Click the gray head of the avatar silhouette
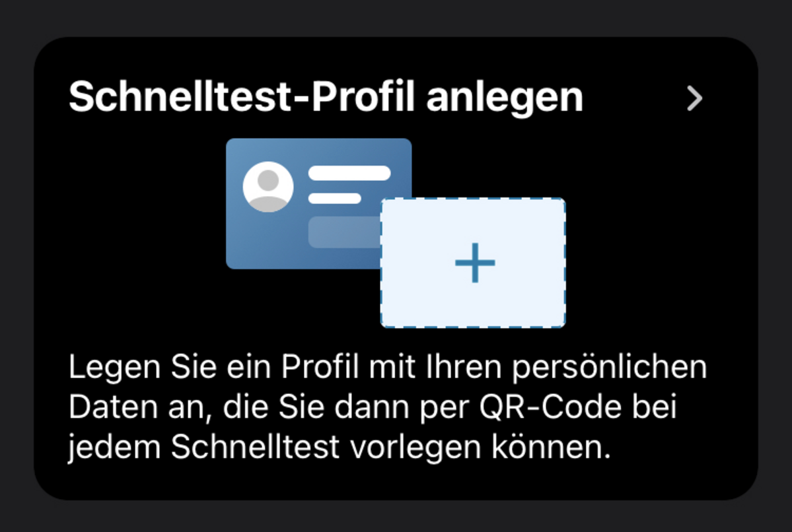Image resolution: width=792 pixels, height=532 pixels. pyautogui.click(x=268, y=180)
